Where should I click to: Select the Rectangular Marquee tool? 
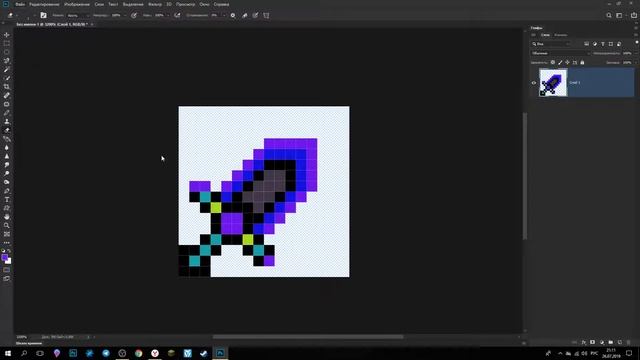[x=7, y=43]
